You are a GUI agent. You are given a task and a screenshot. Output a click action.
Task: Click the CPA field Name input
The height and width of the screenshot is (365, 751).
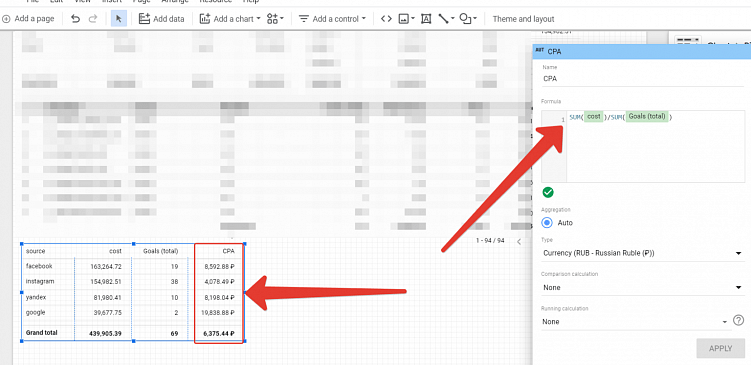pyautogui.click(x=642, y=79)
